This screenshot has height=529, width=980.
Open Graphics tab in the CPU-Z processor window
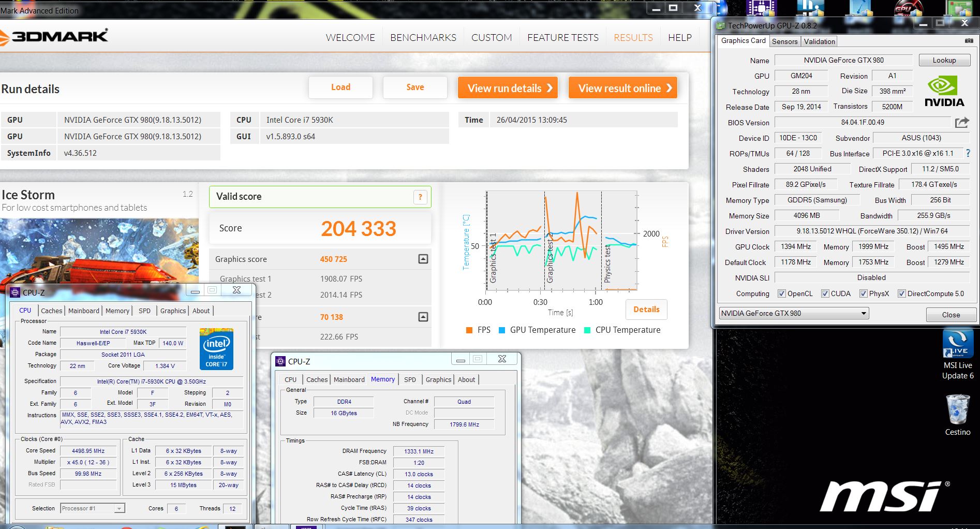coord(173,311)
